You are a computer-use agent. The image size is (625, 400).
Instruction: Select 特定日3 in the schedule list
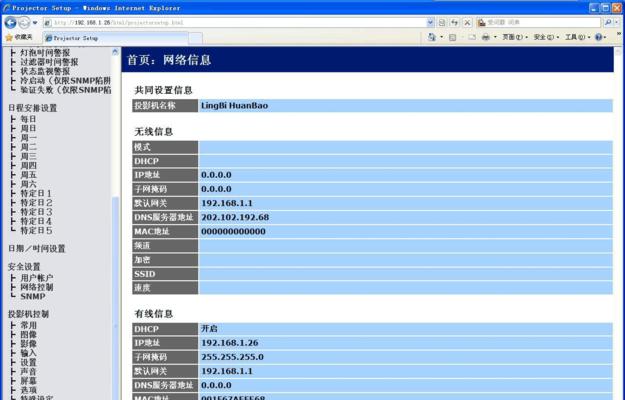(x=36, y=212)
